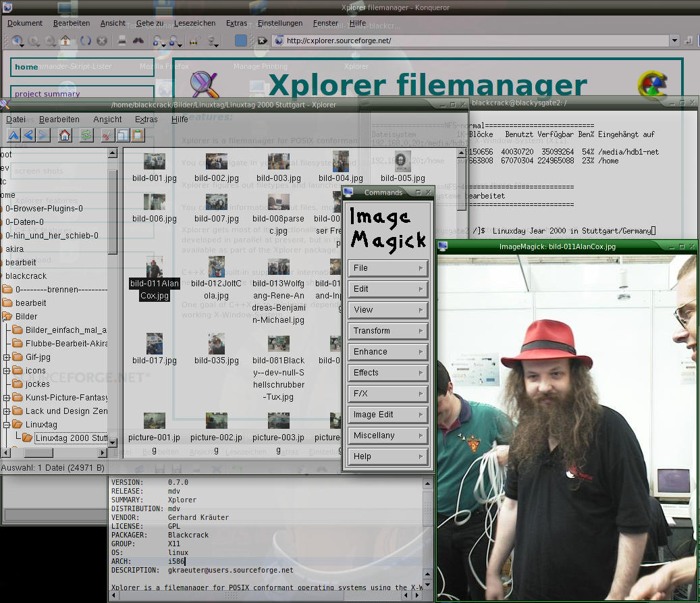The image size is (700, 603).
Task: Print the page via Konqueror printer icon
Action: 122,41
